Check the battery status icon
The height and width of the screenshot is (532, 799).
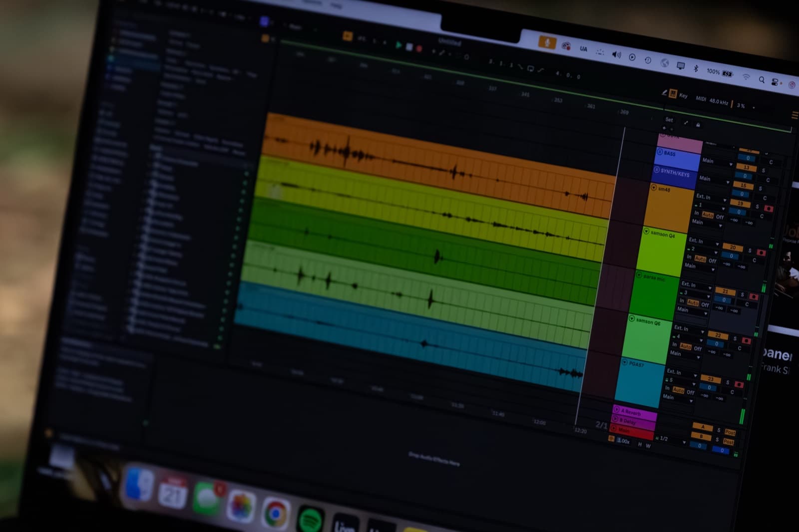pos(728,74)
